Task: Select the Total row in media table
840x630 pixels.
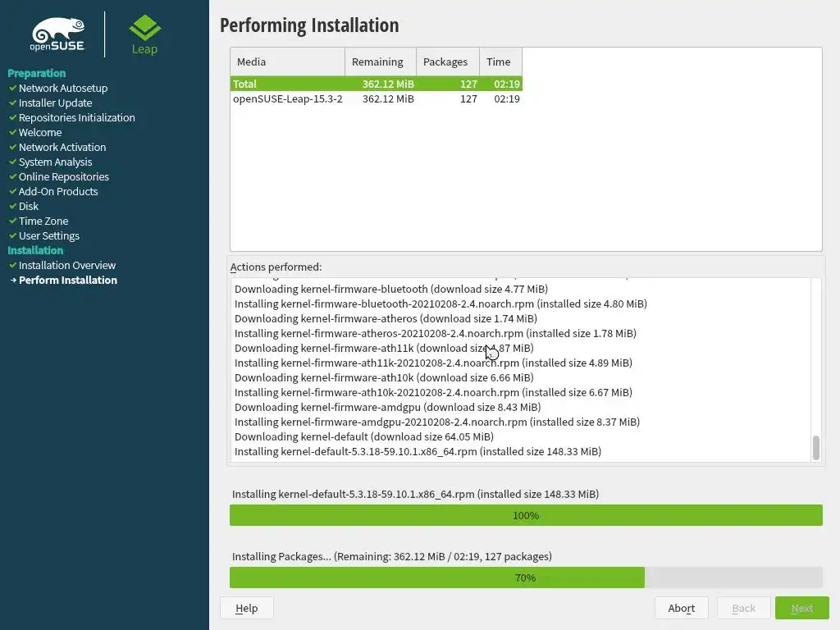Action: (x=376, y=84)
